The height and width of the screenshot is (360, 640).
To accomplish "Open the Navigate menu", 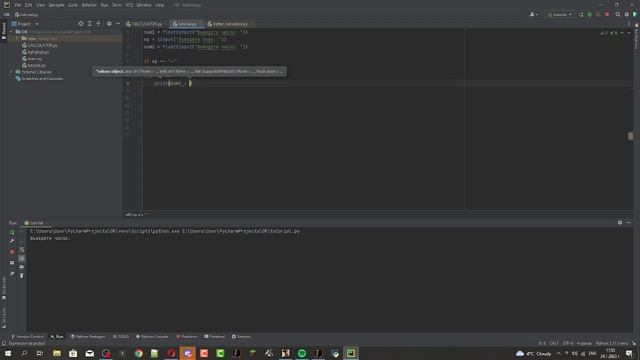I will [56, 5].
